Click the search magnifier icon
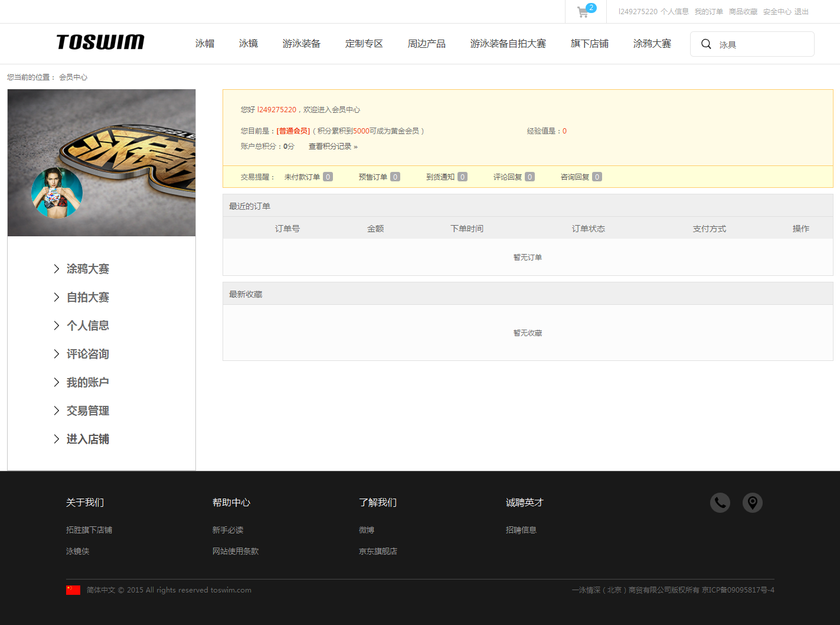This screenshot has width=840, height=625. point(706,44)
